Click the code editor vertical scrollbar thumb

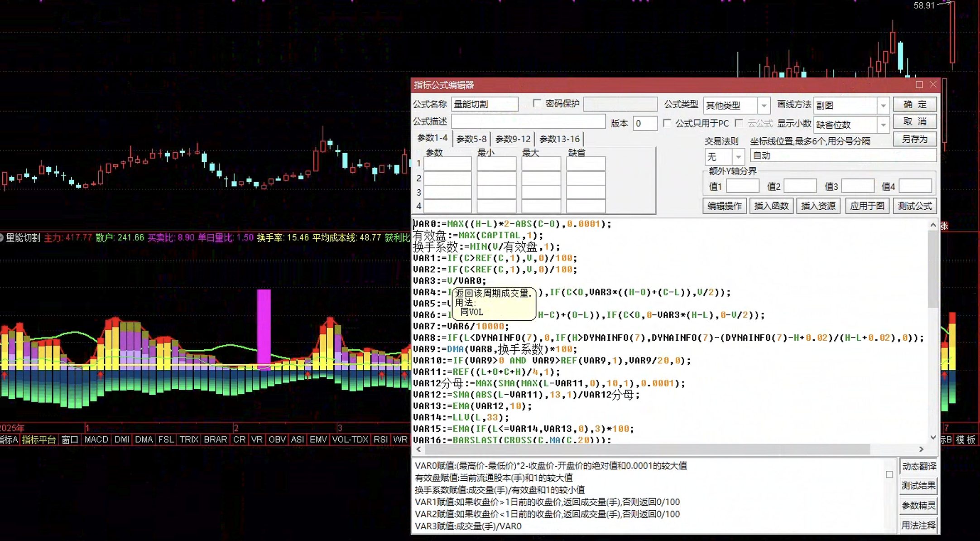coord(933,269)
